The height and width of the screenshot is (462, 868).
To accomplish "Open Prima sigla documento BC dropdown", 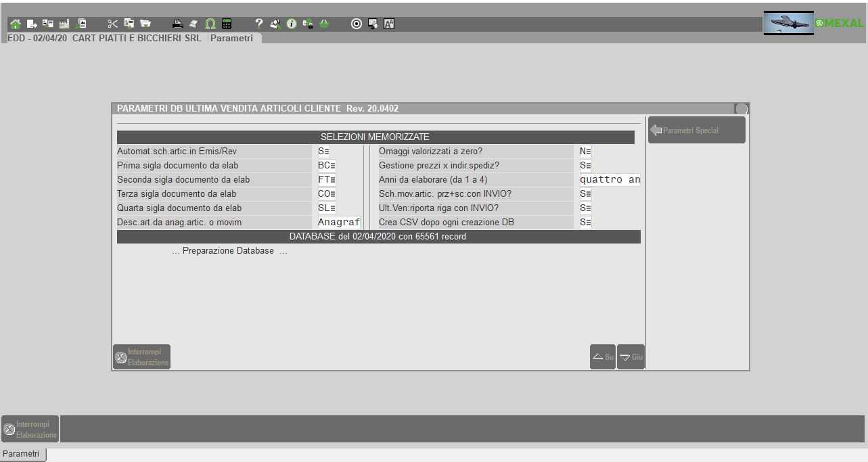I will pyautogui.click(x=327, y=166).
